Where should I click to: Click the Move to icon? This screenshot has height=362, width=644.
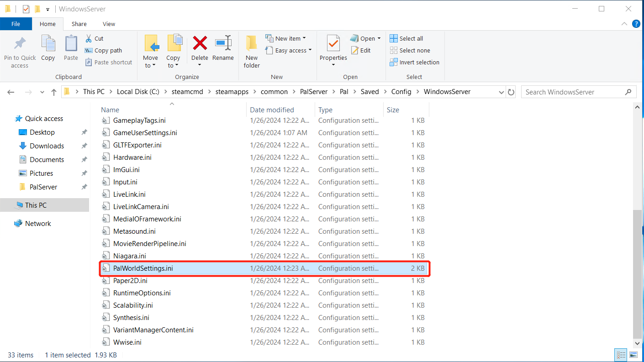click(x=151, y=43)
